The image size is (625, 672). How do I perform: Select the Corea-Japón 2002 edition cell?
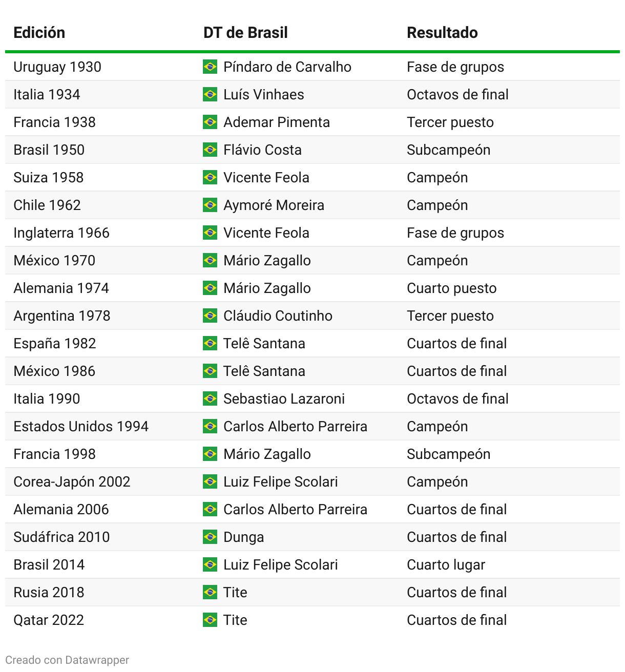click(x=72, y=481)
